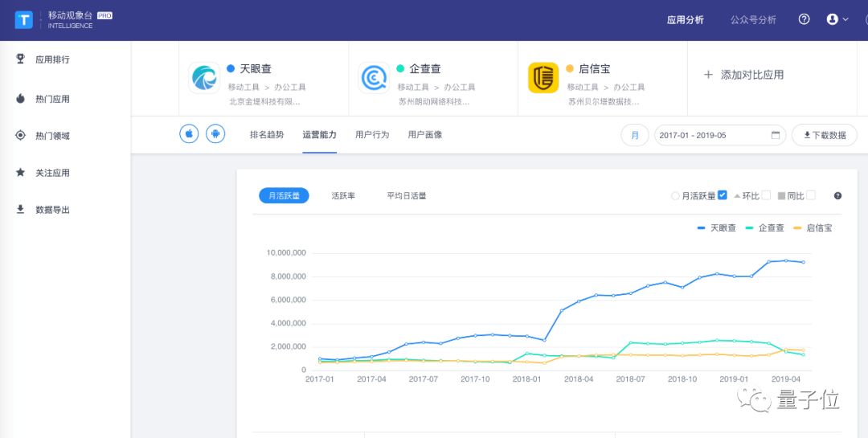Click 苏州朗动网络科技… developer text
The width and height of the screenshot is (868, 438).
pos(434,102)
